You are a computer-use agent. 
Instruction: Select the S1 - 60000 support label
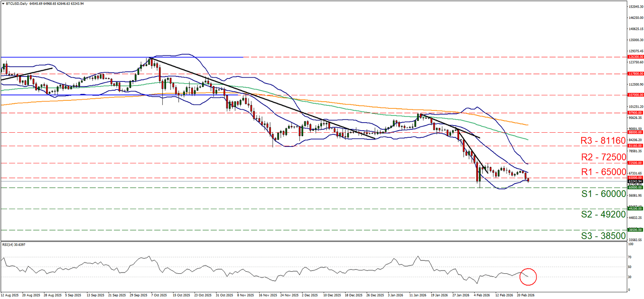click(x=603, y=194)
